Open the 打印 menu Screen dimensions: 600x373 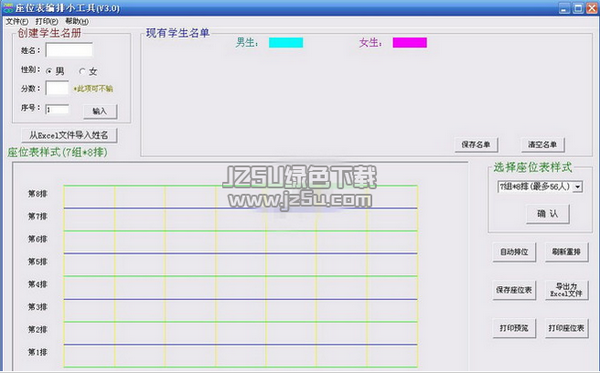[47, 21]
